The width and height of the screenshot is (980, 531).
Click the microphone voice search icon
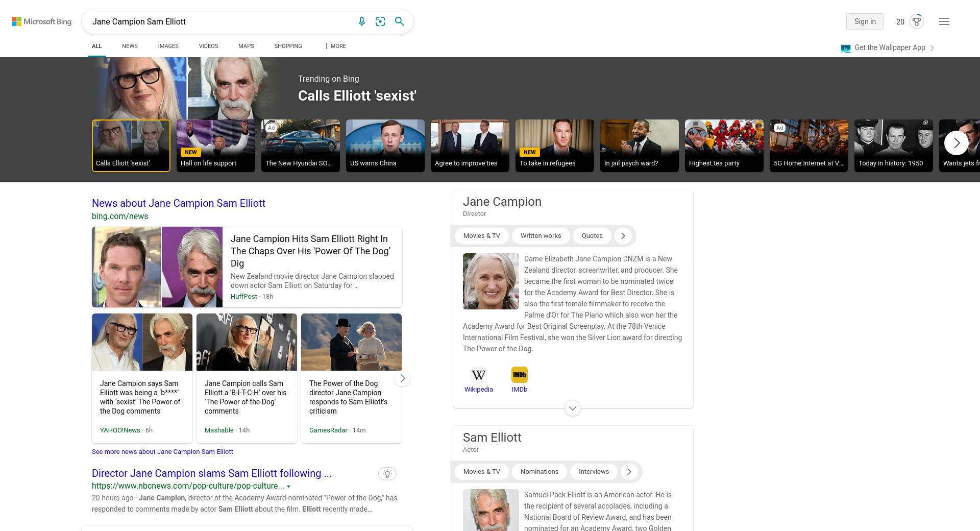click(x=361, y=21)
